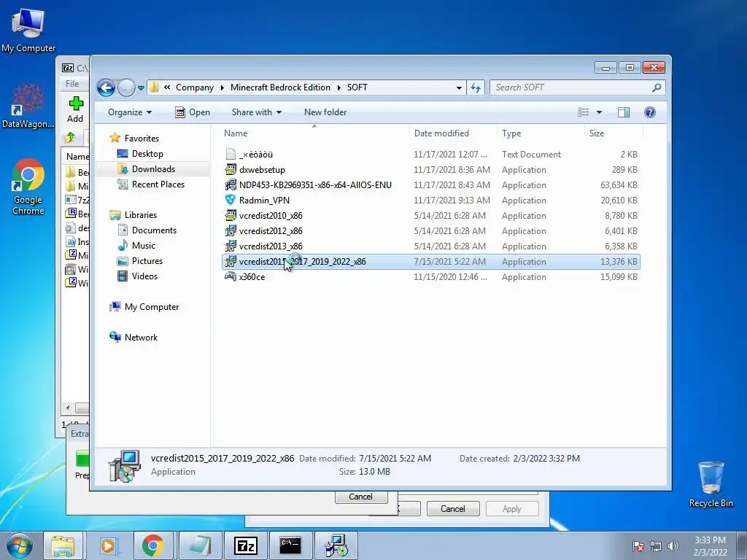Select the text document _×èòàòü

[256, 155]
